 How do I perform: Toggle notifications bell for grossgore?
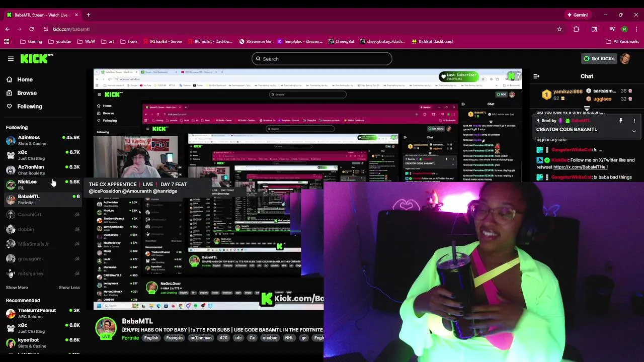(x=77, y=259)
